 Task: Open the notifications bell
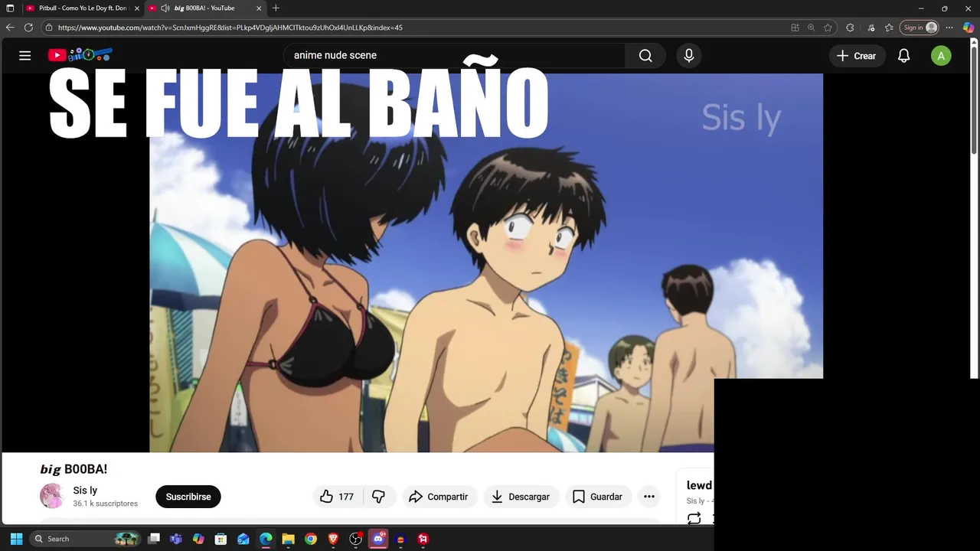click(x=904, y=56)
